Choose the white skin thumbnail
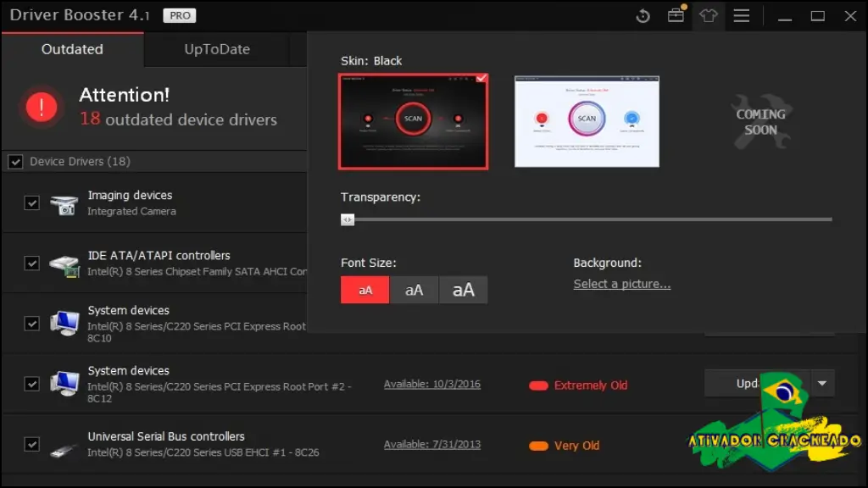Screen dimensions: 868x488 click(587, 121)
